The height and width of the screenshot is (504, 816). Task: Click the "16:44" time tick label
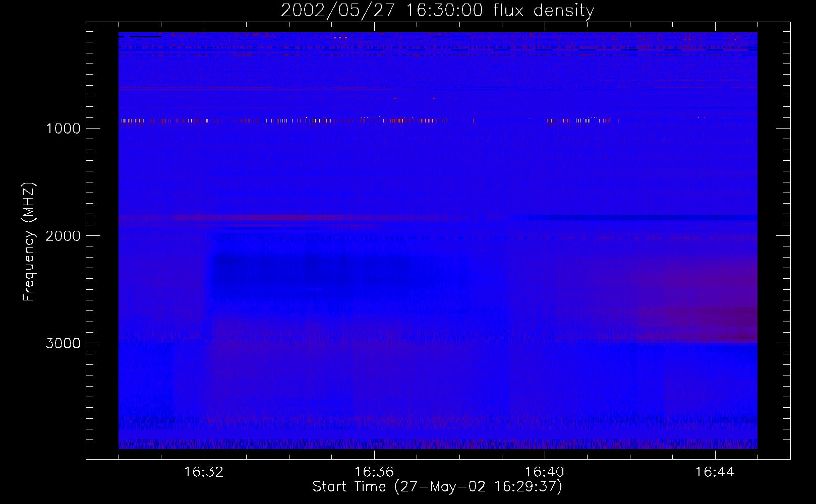pyautogui.click(x=715, y=472)
